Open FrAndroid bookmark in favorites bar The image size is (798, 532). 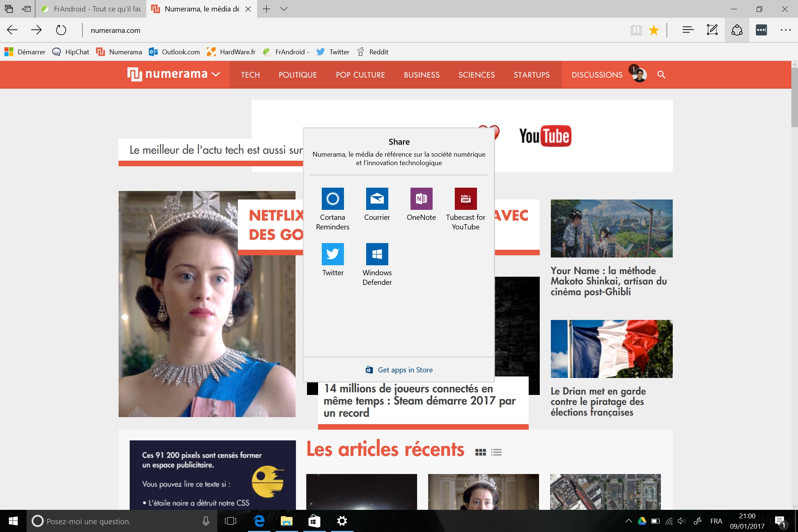(x=286, y=52)
